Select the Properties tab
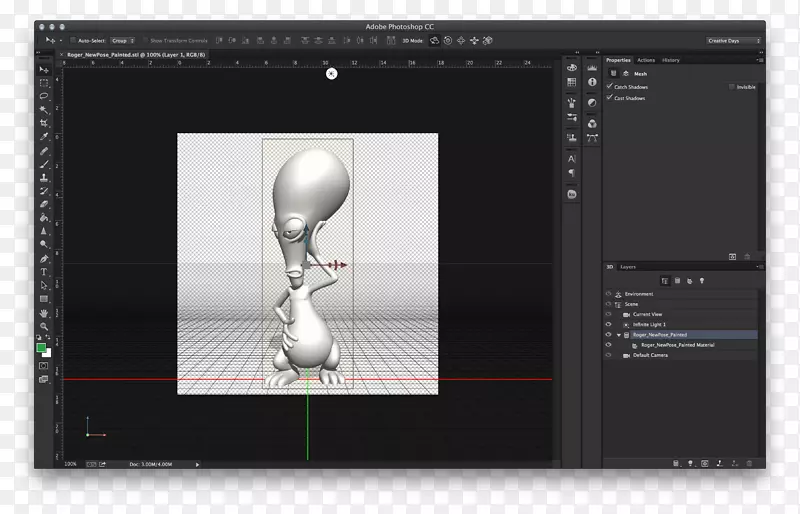The image size is (800, 514). tap(618, 60)
